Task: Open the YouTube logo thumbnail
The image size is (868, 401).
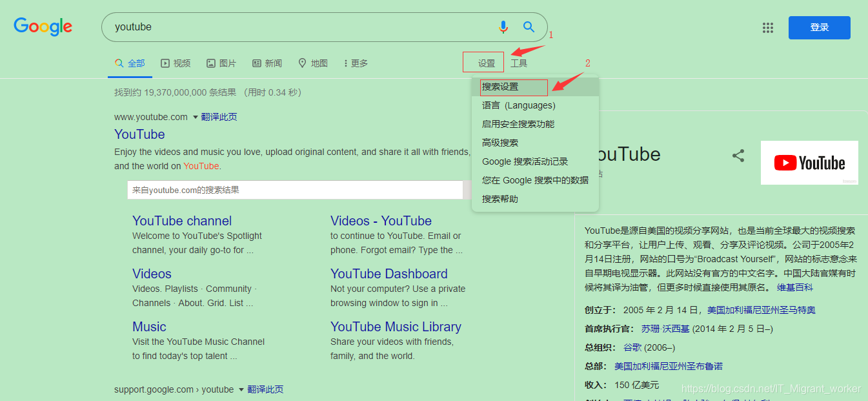Action: click(809, 163)
